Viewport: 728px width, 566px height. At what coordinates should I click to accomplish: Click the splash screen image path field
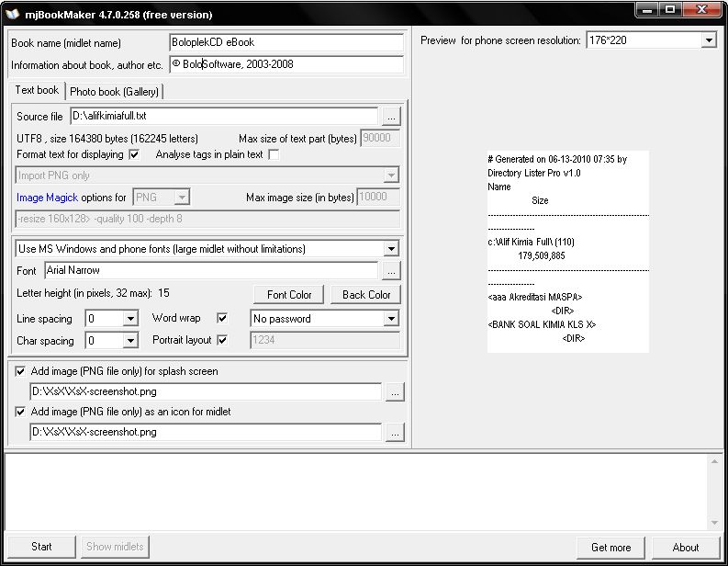click(x=206, y=391)
